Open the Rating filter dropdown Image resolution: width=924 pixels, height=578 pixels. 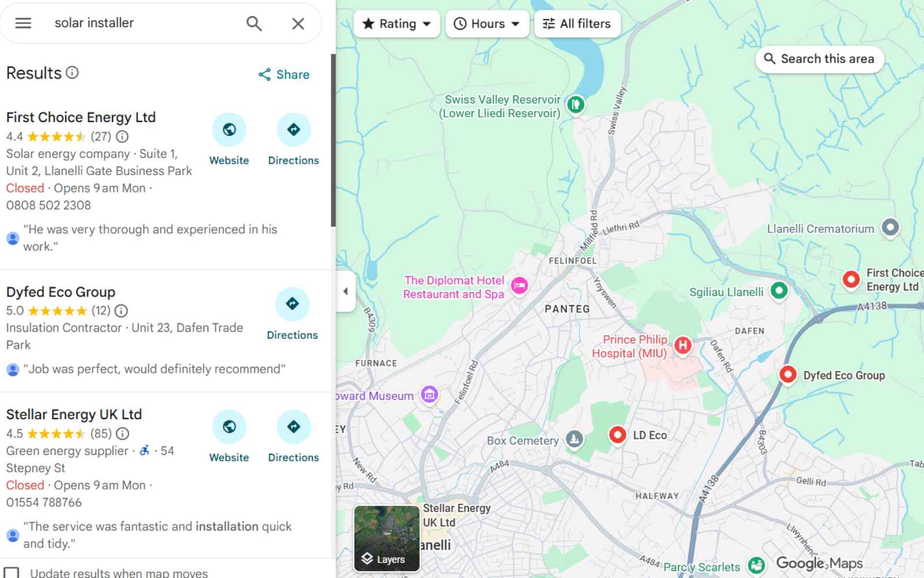point(397,24)
